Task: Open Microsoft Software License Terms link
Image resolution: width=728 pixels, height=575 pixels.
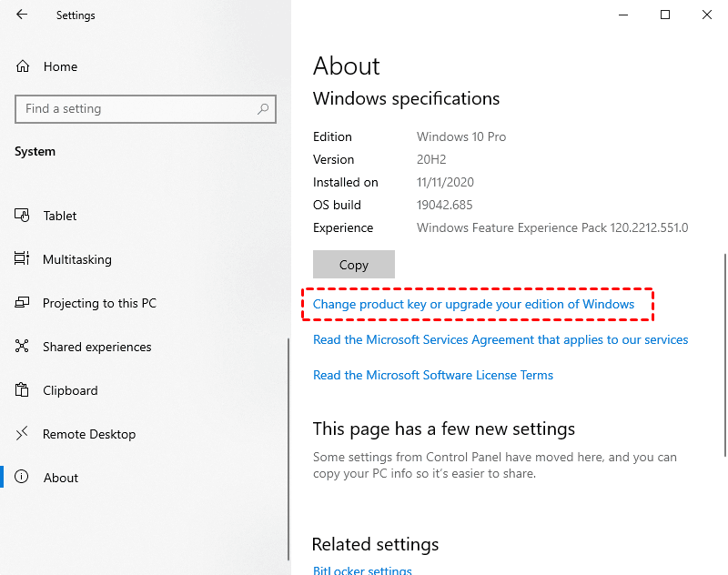Action: 433,375
